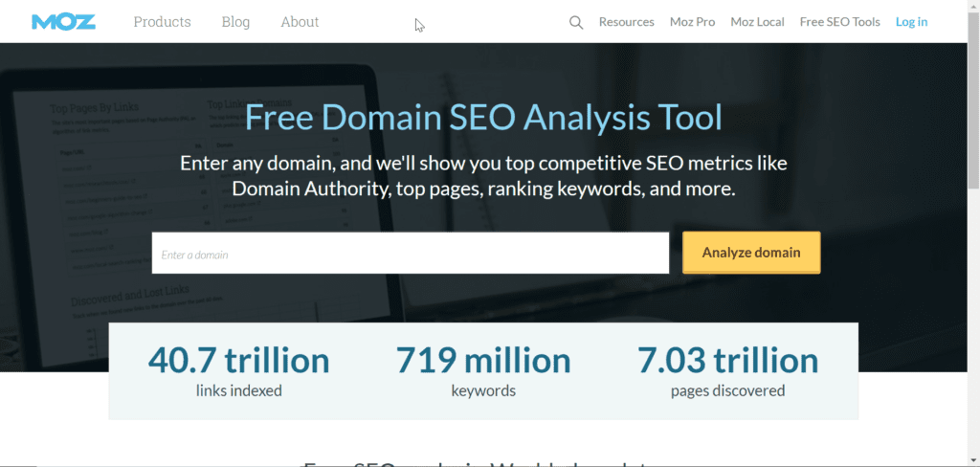Click the Moz logo

click(63, 21)
